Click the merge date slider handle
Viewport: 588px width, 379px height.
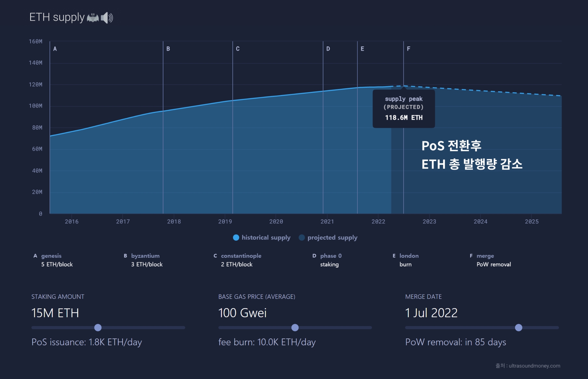518,327
